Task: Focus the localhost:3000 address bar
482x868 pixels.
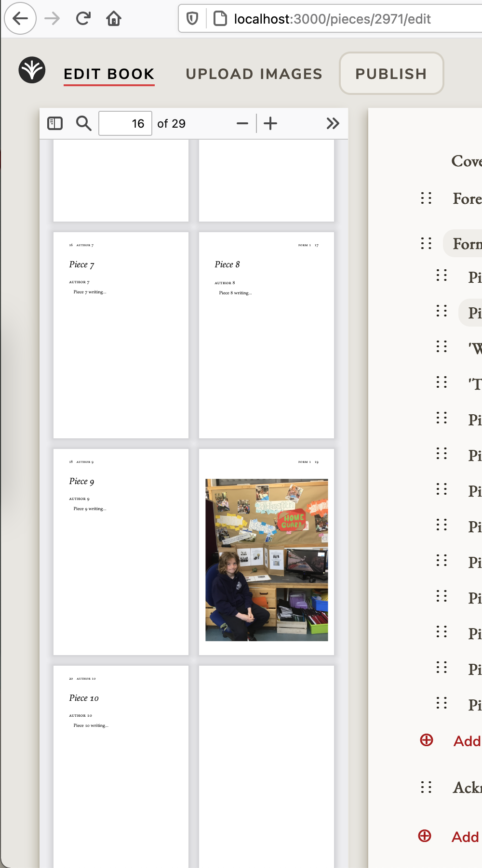Action: pos(332,19)
